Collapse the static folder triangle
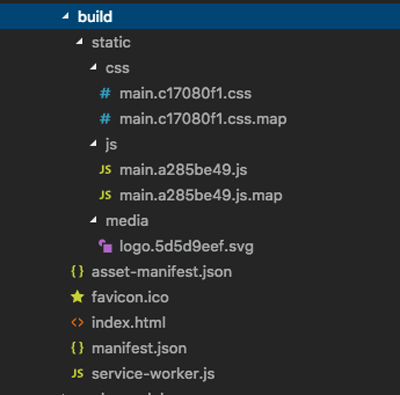This screenshot has height=395, width=400. 79,42
